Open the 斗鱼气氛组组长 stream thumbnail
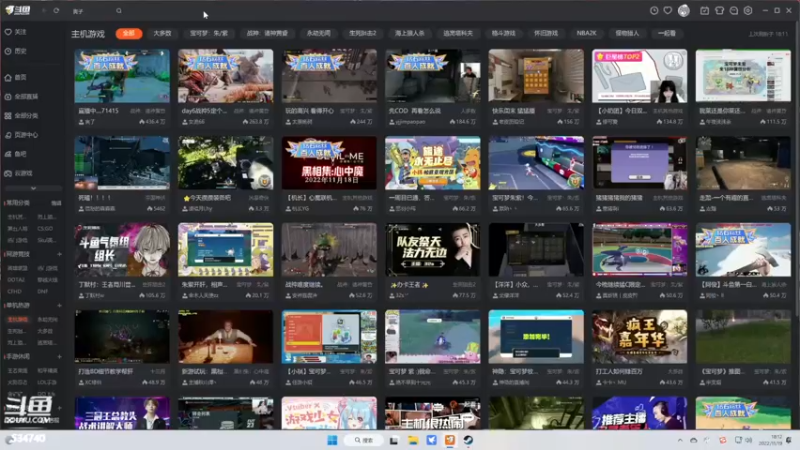The height and width of the screenshot is (450, 800). (122, 249)
